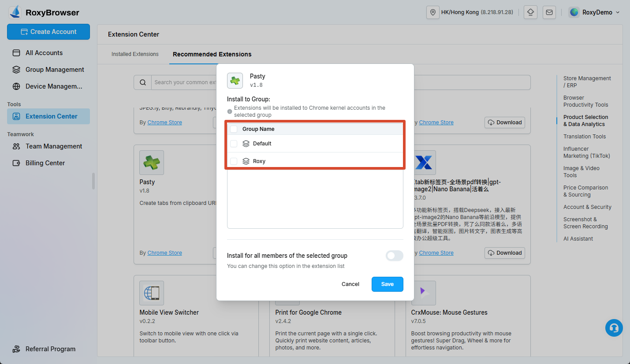This screenshot has width=630, height=364.
Task: Click the Device Management globe icon
Action: 16,86
